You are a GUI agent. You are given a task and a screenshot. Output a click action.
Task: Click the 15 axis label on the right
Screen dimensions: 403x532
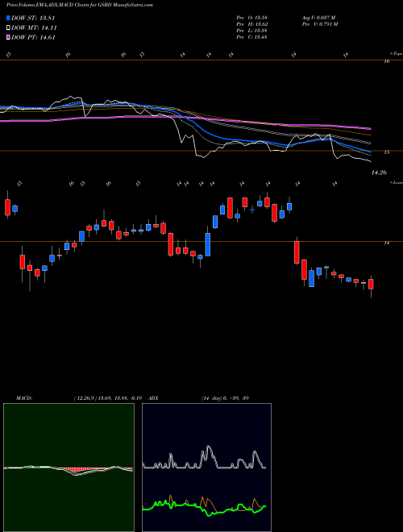click(386, 152)
